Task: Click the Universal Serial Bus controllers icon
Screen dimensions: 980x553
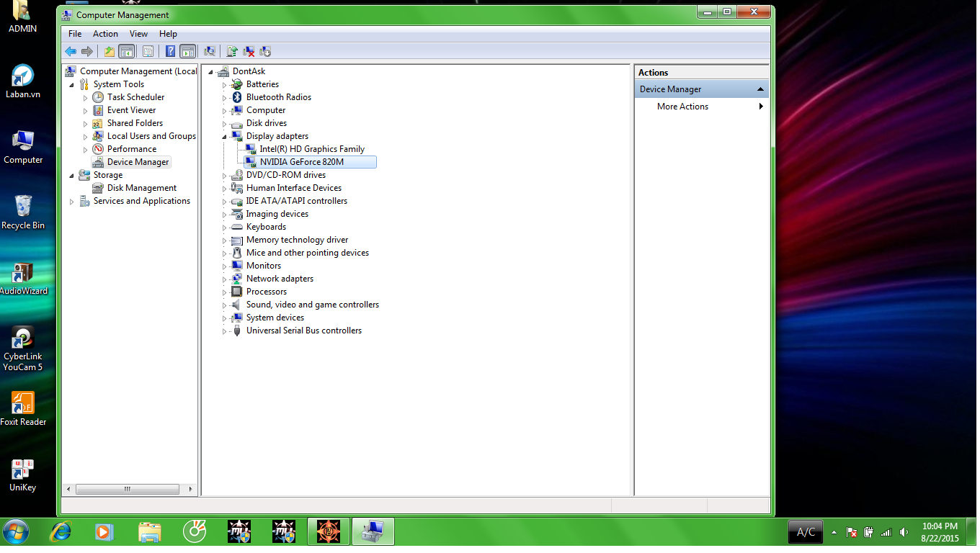Action: click(236, 331)
